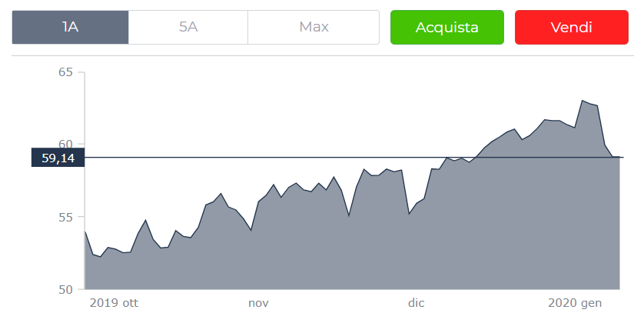
Task: Click the highest peak on the chart
Action: pos(583,101)
